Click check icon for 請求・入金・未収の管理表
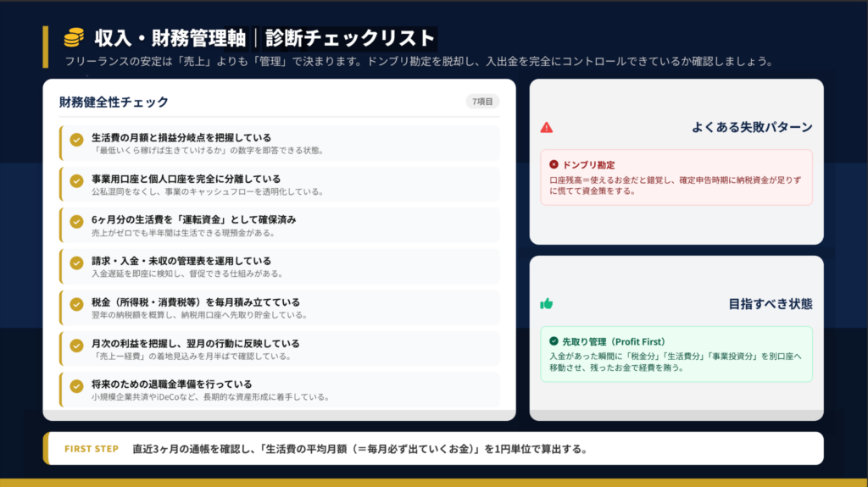Viewport: 868px width, 487px height. coord(76,264)
